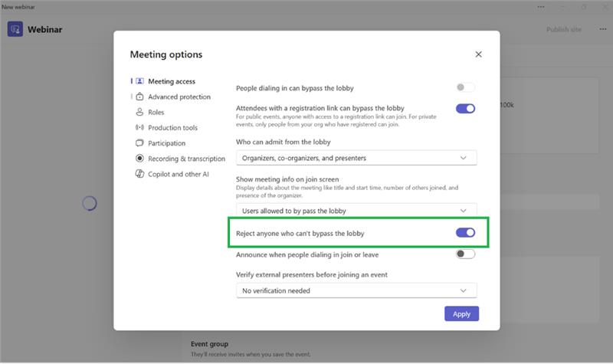Click Publish site in webinar window
The width and height of the screenshot is (613, 364).
[564, 29]
